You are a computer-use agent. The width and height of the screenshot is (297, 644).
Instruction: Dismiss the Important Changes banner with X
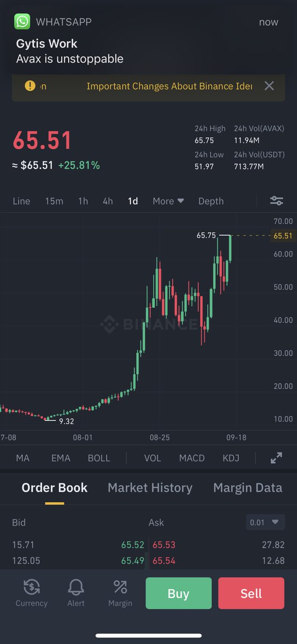click(269, 86)
